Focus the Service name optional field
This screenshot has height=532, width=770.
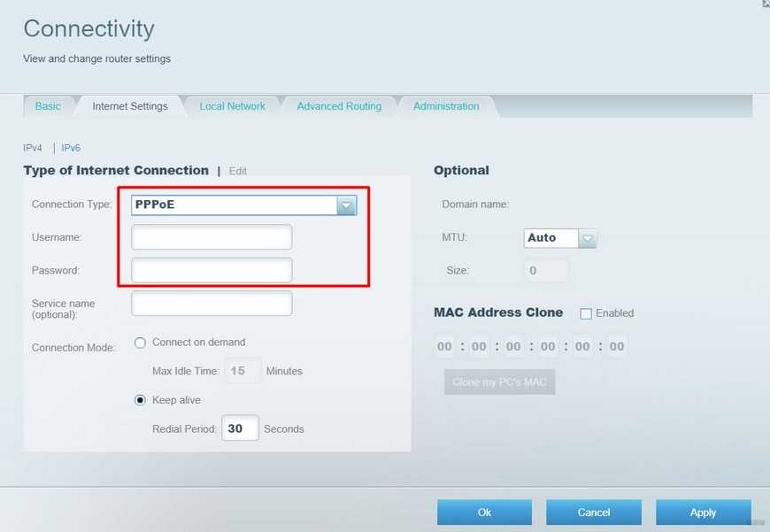click(212, 304)
